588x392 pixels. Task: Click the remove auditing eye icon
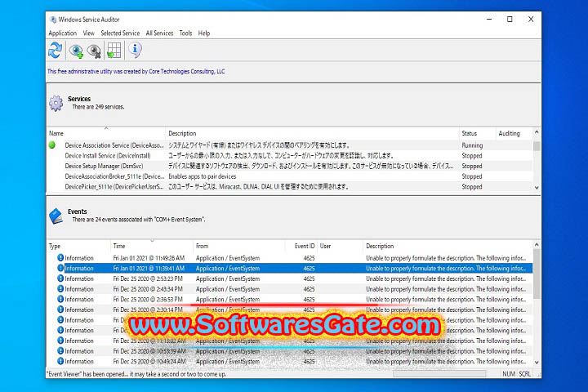point(94,51)
